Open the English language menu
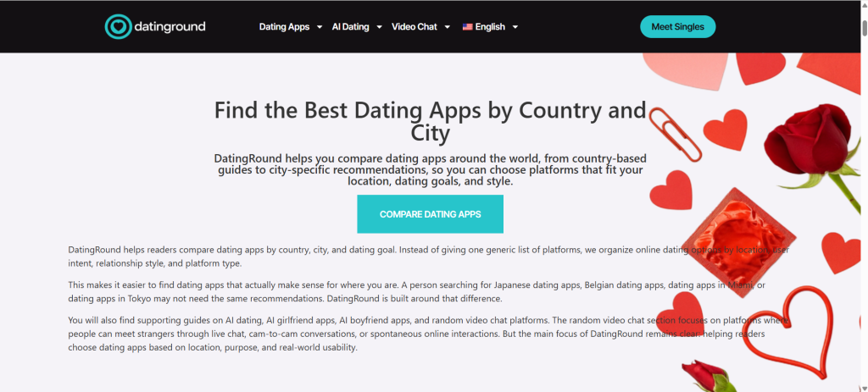 click(x=490, y=26)
